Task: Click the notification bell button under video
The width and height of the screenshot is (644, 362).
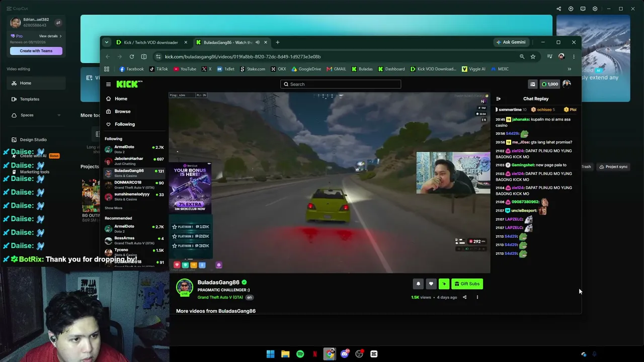Action: [x=418, y=284]
